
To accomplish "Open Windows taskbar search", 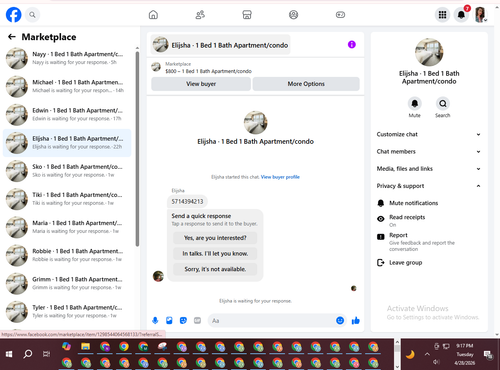I will pos(28,354).
